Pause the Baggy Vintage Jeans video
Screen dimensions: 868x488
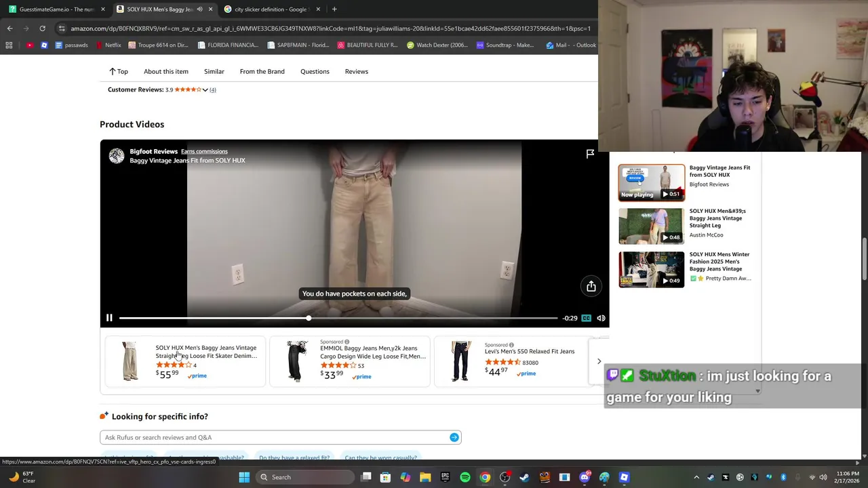pos(109,318)
